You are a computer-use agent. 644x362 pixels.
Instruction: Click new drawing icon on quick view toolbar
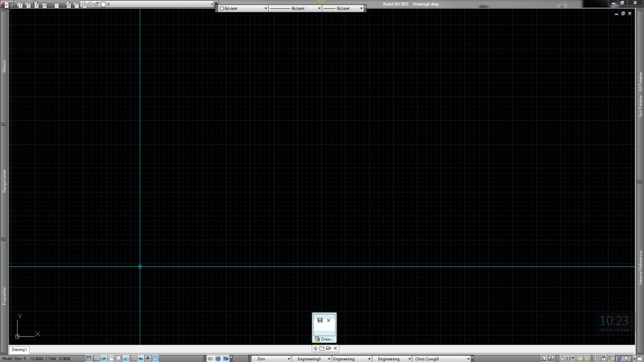coord(322,348)
